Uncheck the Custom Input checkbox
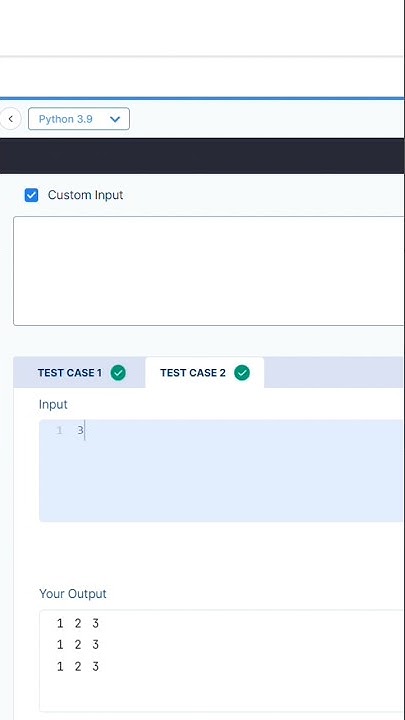The width and height of the screenshot is (405, 720). pos(31,195)
